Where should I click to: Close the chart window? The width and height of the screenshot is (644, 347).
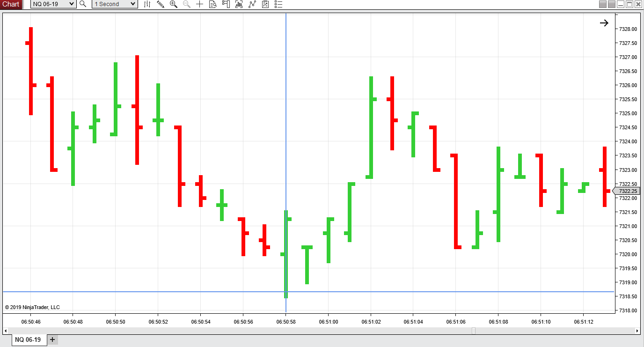tap(638, 4)
